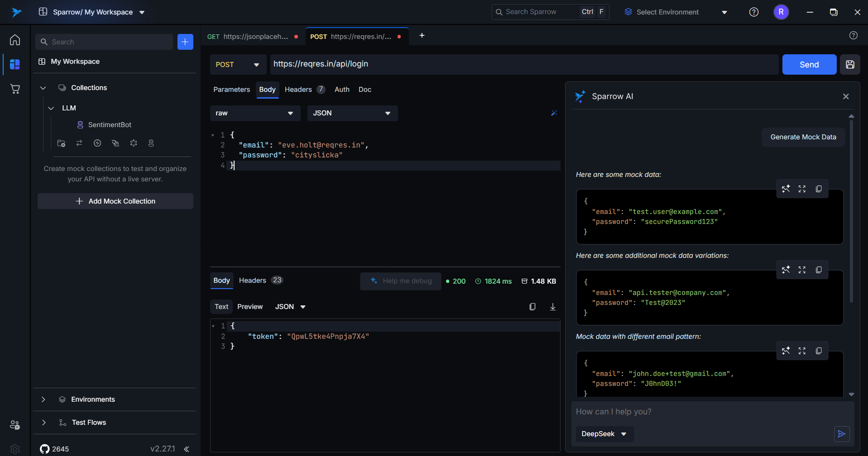Click the Sparrow bird logo

pyautogui.click(x=17, y=12)
